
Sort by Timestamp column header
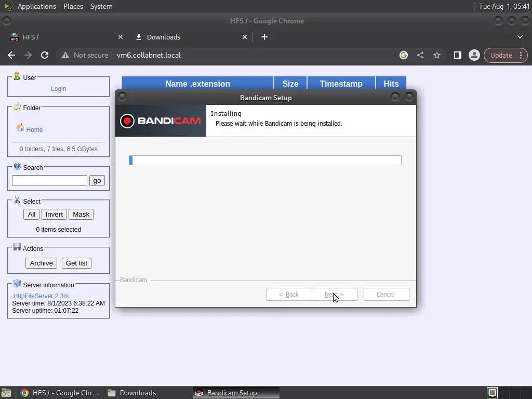coord(341,84)
